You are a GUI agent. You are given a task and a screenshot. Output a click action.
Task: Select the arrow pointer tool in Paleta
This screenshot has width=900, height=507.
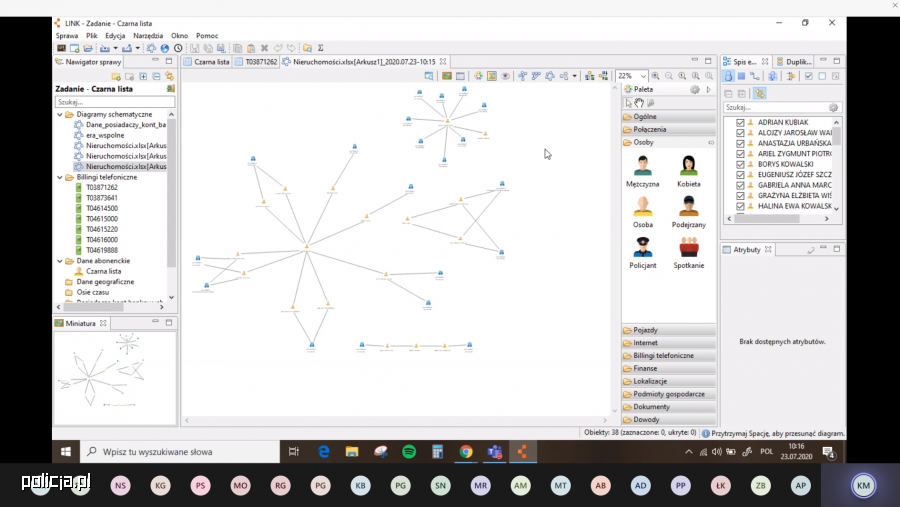pyautogui.click(x=629, y=103)
